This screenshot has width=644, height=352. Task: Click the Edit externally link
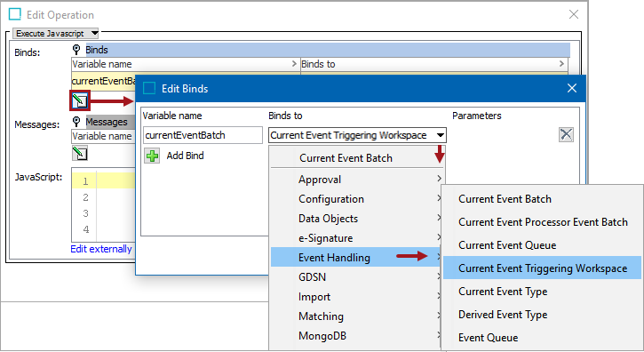tap(101, 249)
